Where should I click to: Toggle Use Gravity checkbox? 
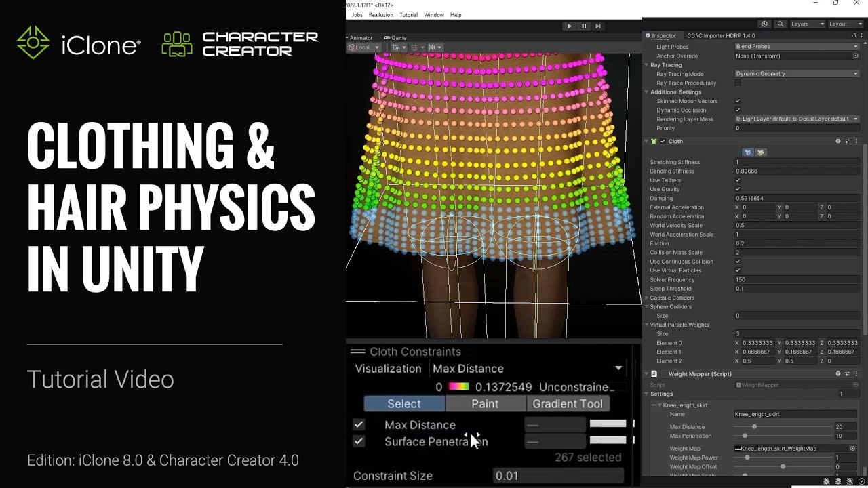click(x=738, y=189)
